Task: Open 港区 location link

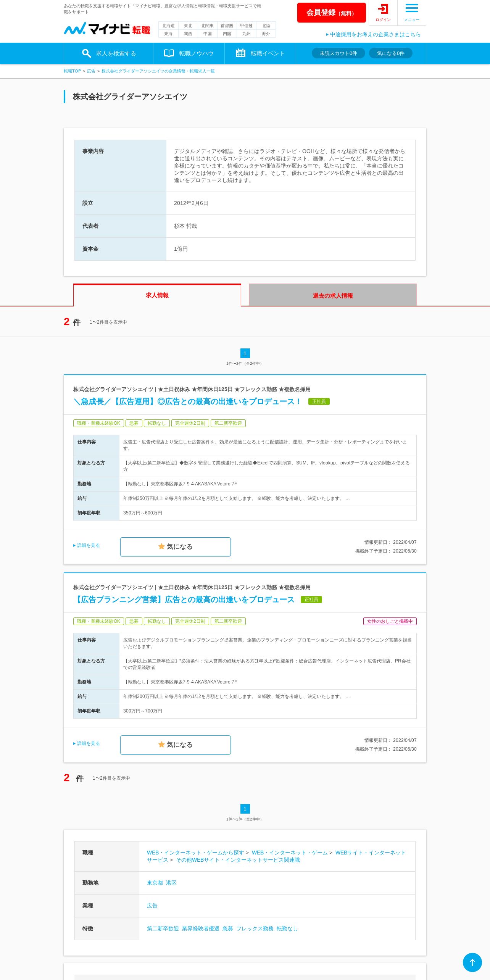Action: click(171, 883)
